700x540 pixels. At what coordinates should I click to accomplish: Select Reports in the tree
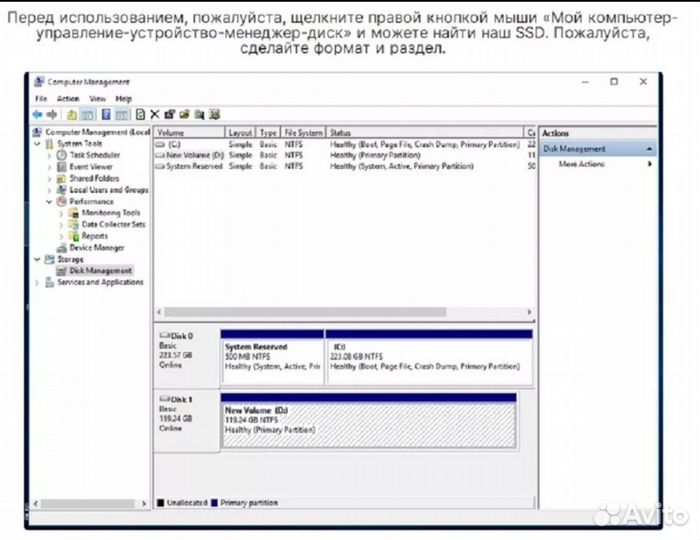[95, 236]
